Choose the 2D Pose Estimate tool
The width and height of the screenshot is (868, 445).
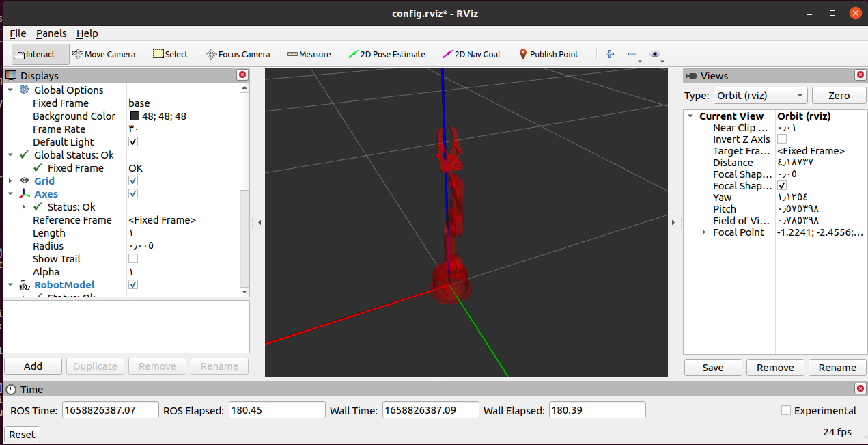tap(387, 54)
